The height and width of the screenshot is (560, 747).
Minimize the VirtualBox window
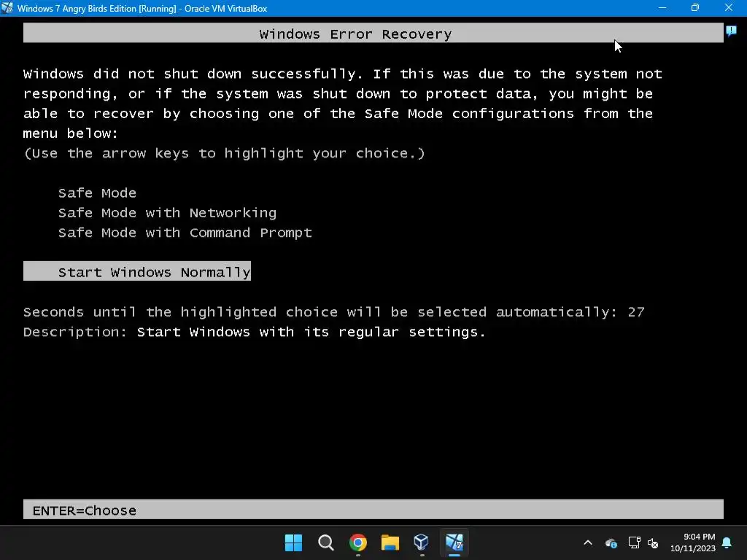[x=662, y=8]
